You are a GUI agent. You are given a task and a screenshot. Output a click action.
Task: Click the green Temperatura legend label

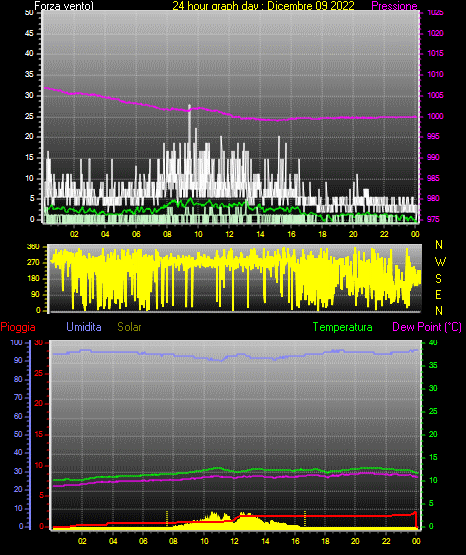[342, 327]
